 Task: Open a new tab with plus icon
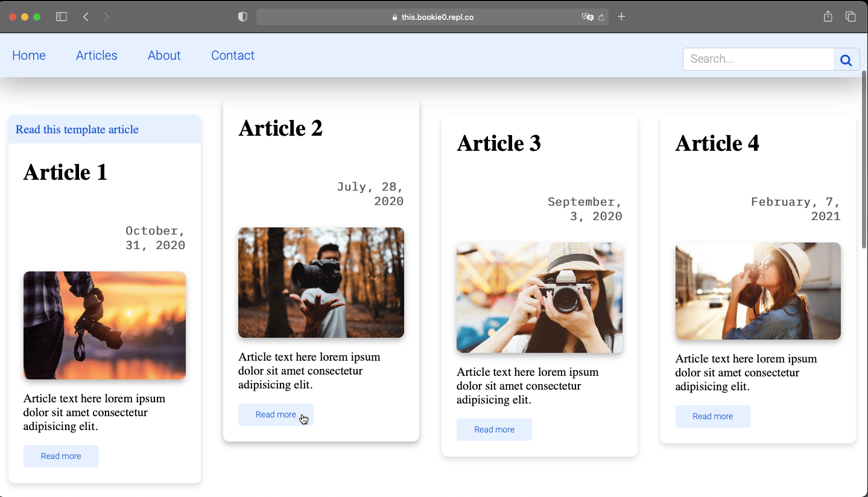tap(621, 17)
